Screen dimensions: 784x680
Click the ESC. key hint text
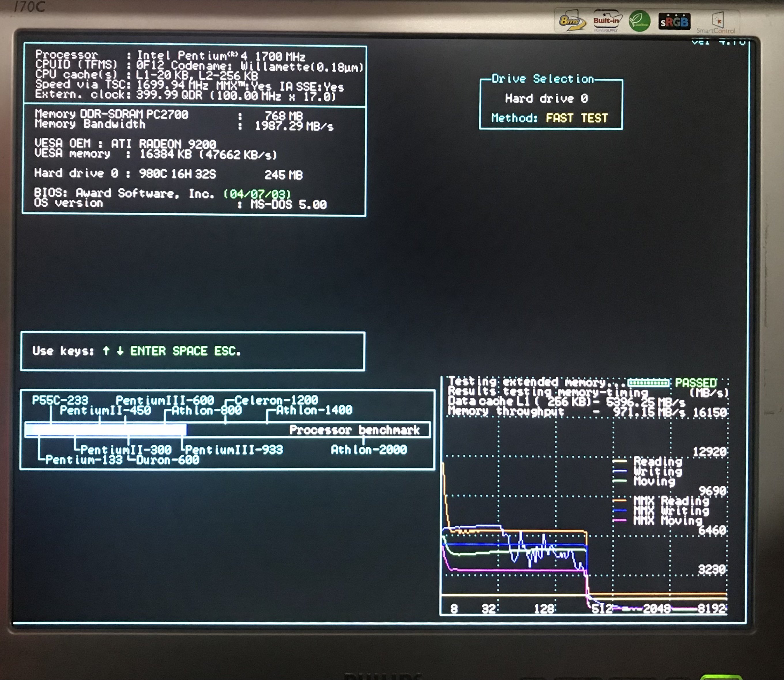(x=227, y=351)
